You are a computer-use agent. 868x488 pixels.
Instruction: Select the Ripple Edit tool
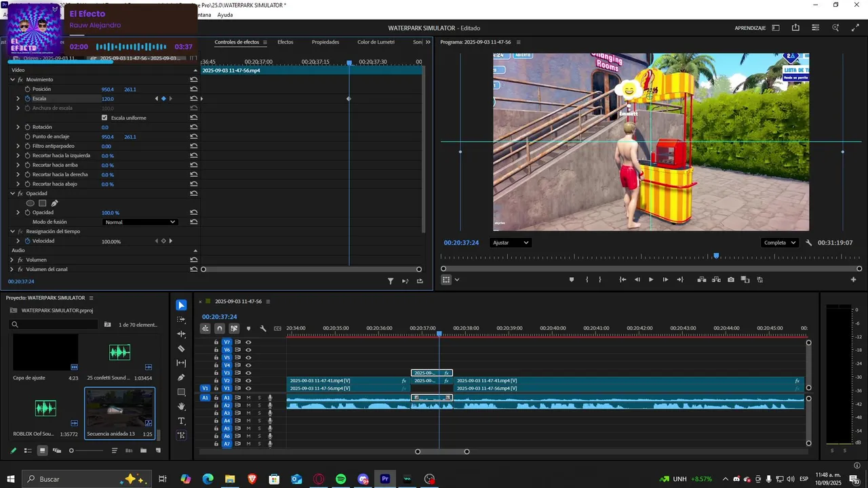coord(181,334)
